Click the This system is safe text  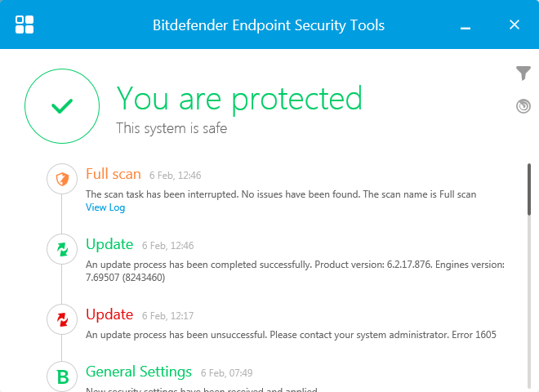pyautogui.click(x=171, y=128)
